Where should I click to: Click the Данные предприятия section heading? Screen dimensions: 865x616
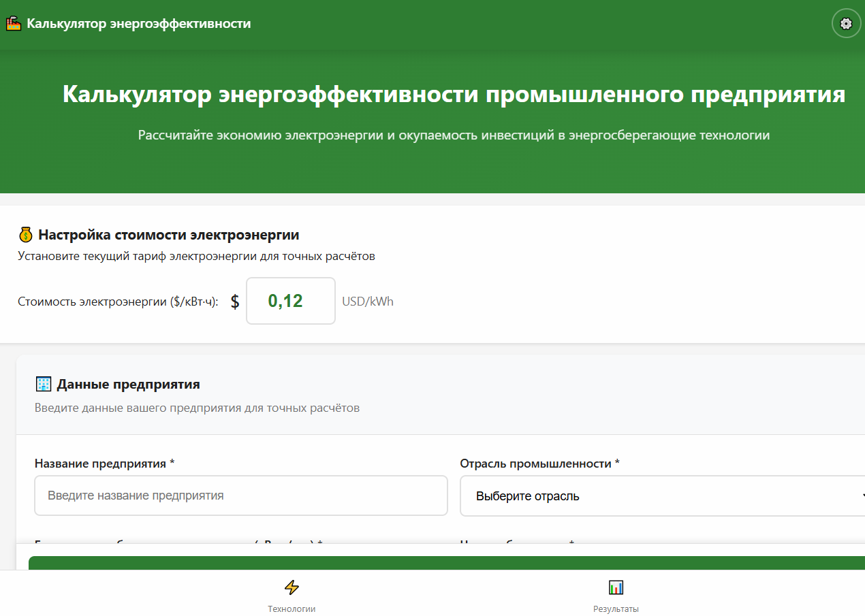(128, 385)
